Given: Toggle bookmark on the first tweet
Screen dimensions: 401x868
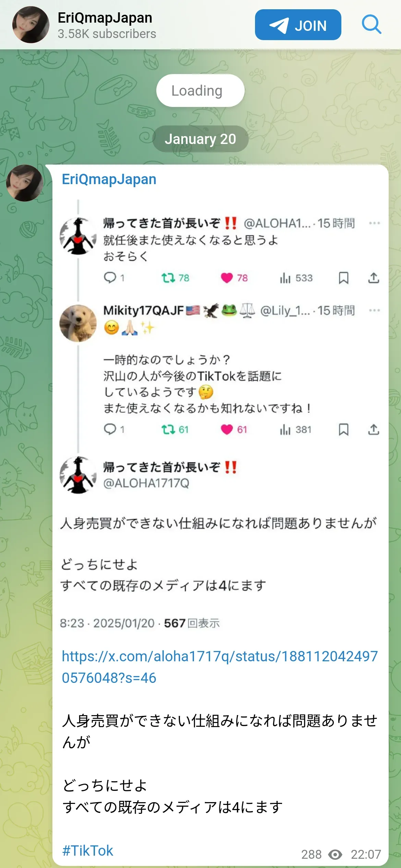Looking at the screenshot, I should tap(343, 278).
